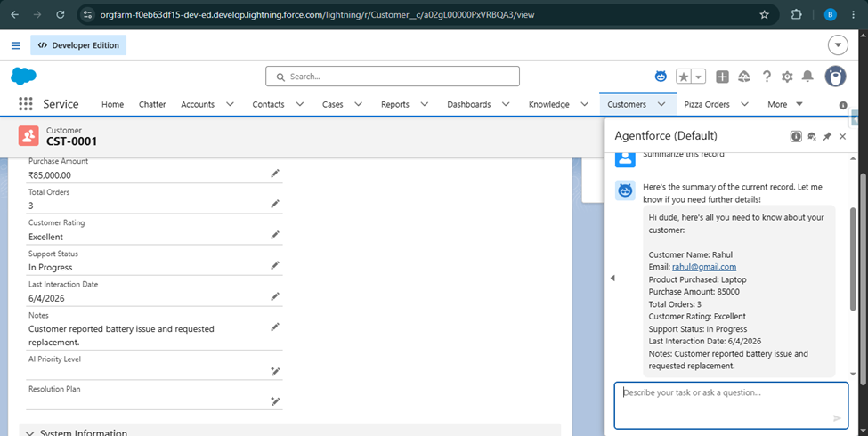Viewport: 868px width, 436px height.
Task: Open the Accounts tab dropdown chevron
Action: (231, 104)
